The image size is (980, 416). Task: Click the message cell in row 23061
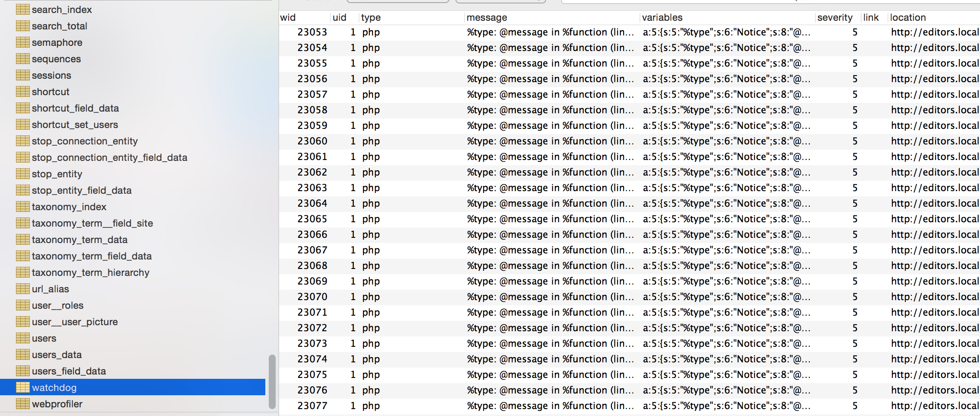tap(550, 157)
